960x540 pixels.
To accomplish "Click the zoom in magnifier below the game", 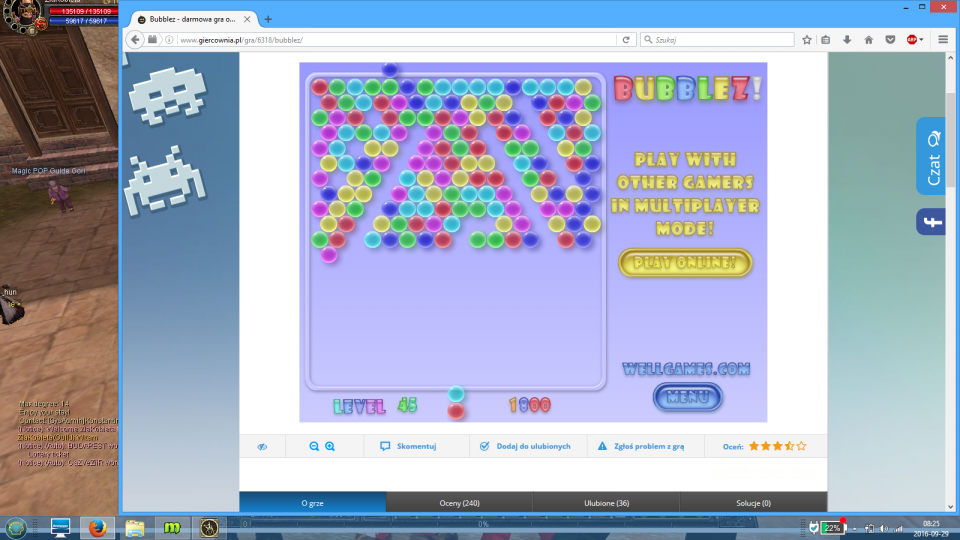I will (330, 446).
